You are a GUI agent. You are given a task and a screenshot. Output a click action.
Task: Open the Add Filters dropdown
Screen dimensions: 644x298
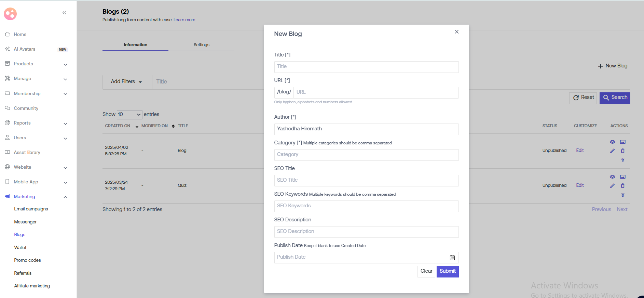(x=126, y=82)
